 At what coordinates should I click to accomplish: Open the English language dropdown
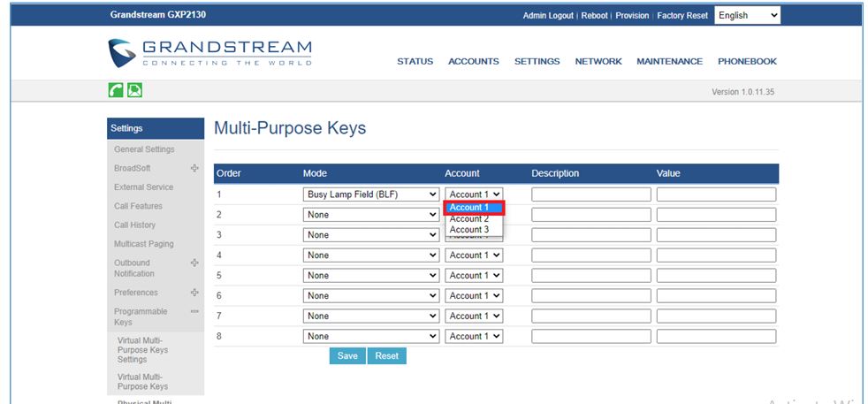[x=747, y=15]
